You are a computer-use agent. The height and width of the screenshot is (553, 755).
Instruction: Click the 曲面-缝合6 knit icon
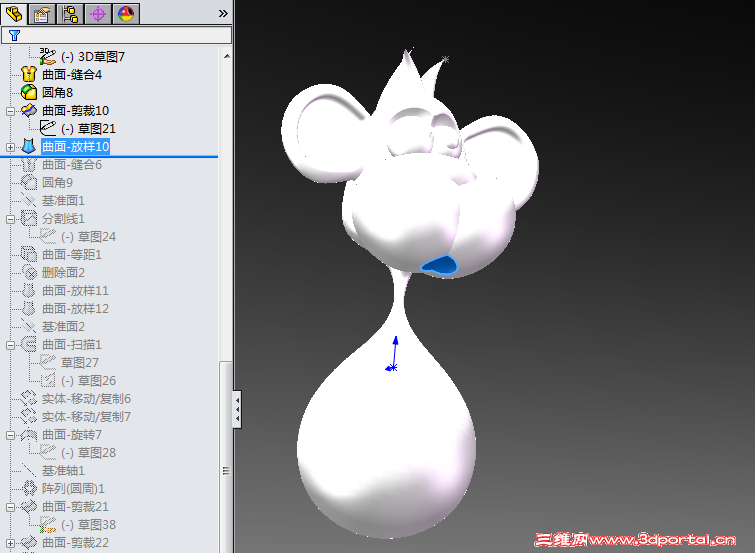click(x=29, y=164)
